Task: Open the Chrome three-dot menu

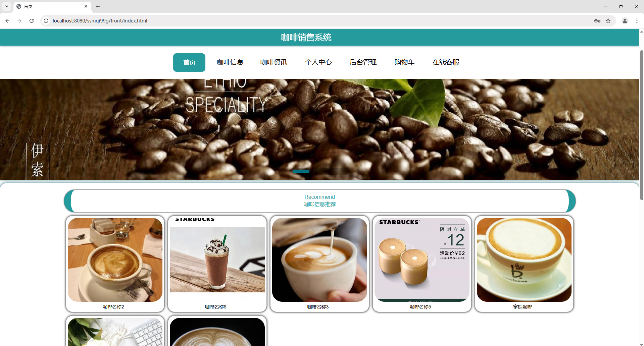Action: [637, 21]
